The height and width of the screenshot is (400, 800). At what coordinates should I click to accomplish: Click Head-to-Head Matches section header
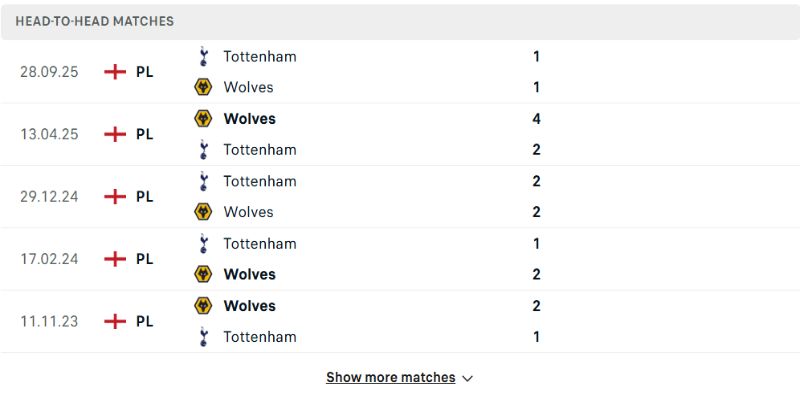[94, 21]
